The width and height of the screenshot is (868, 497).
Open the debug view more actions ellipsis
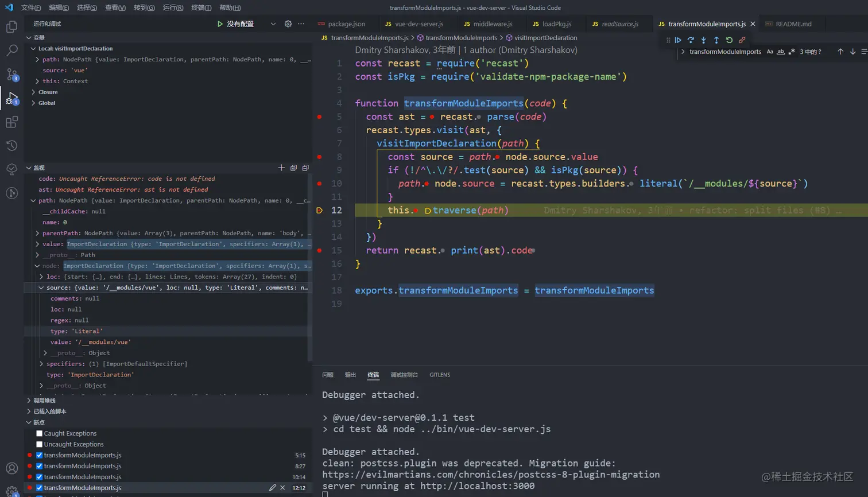(301, 24)
